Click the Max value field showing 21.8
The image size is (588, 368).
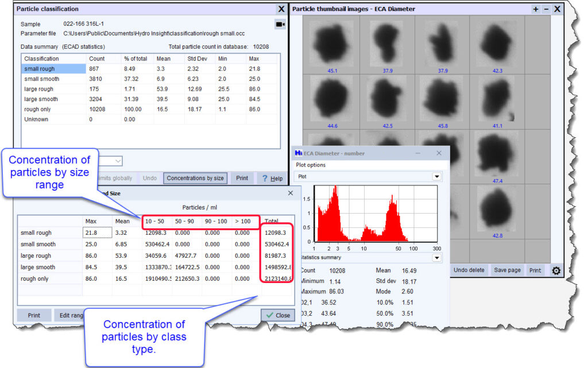(96, 232)
